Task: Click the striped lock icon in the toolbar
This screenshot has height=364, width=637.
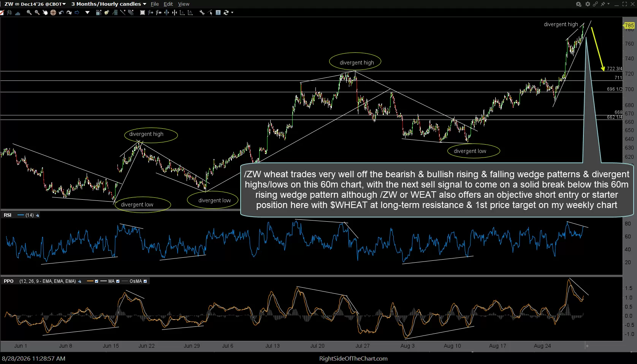Action: 98,13
